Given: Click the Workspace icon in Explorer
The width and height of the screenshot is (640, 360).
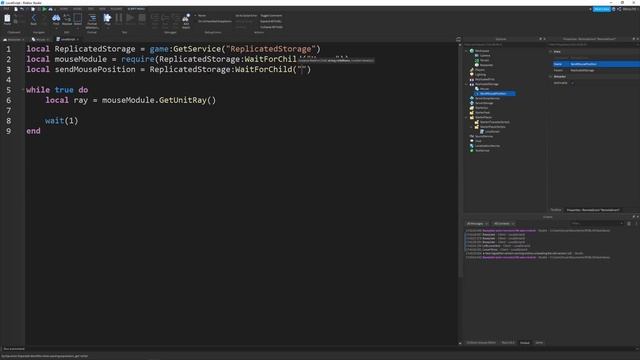Looking at the screenshot, I should tap(472, 51).
